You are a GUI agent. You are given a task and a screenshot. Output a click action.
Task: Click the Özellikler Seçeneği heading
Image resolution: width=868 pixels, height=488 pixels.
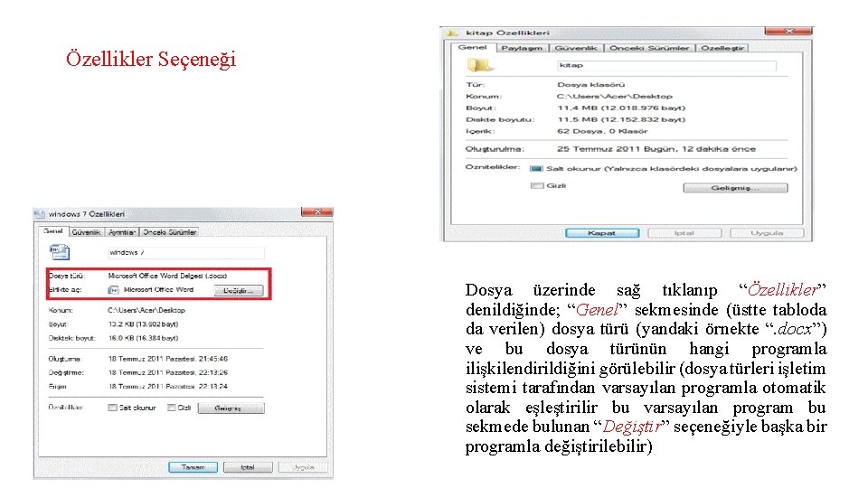(151, 59)
